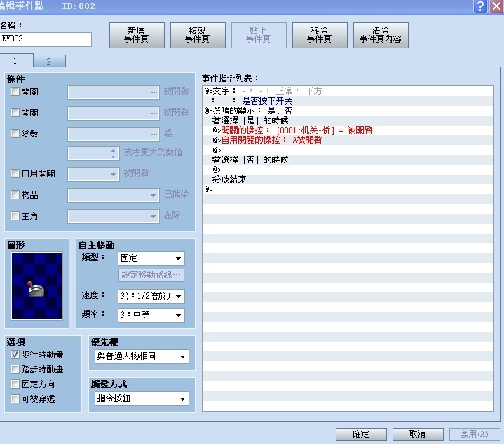Click the 複製事件頁 button
Image resolution: width=504 pixels, height=444 pixels.
click(x=198, y=35)
